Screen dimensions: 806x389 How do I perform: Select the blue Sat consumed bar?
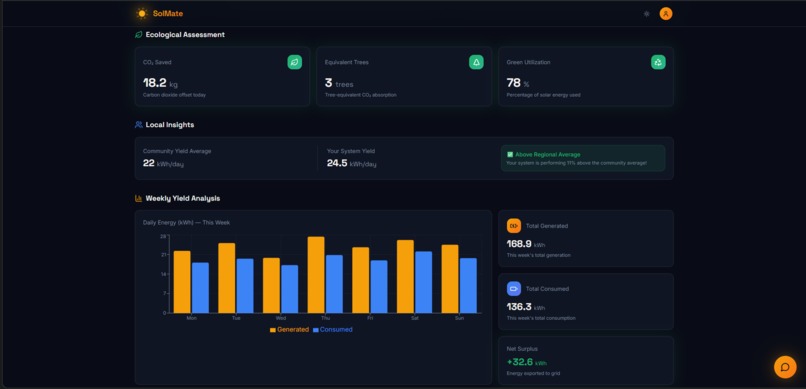pyautogui.click(x=424, y=282)
